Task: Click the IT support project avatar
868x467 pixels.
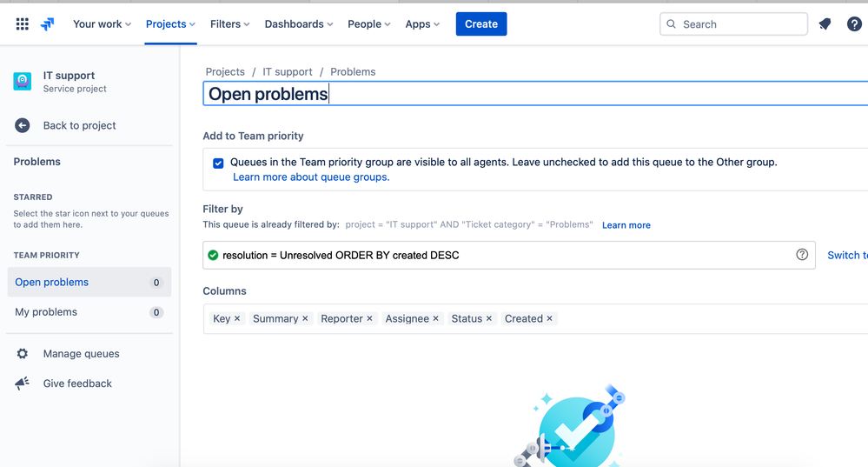Action: pos(22,81)
